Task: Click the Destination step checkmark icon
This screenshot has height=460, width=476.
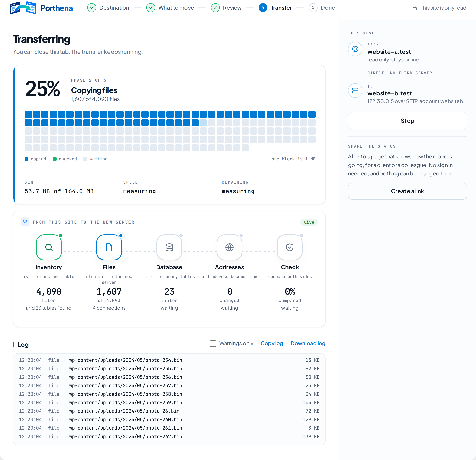Action: 92,8
